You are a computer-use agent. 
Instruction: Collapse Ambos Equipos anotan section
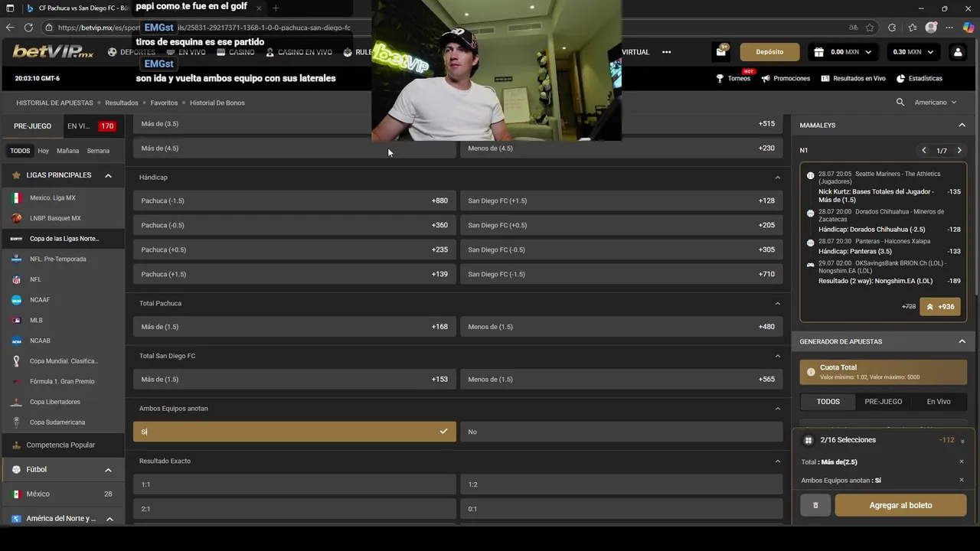[x=778, y=408]
